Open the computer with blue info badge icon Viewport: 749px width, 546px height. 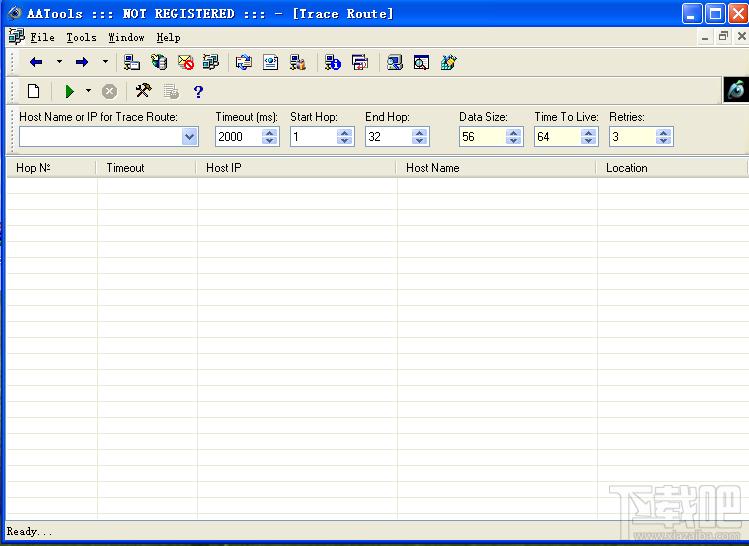(x=332, y=62)
